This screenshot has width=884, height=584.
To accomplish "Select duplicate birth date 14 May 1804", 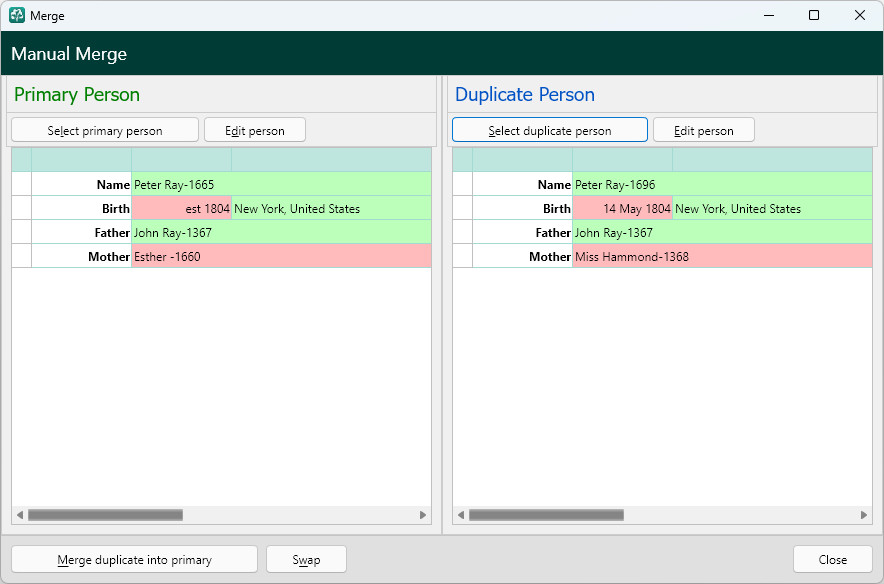I will click(622, 209).
